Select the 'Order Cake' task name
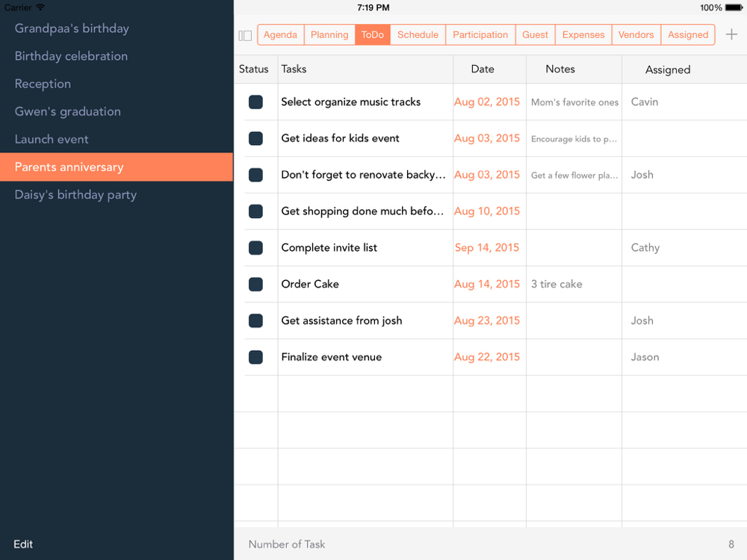Image resolution: width=747 pixels, height=560 pixels. 310,284
